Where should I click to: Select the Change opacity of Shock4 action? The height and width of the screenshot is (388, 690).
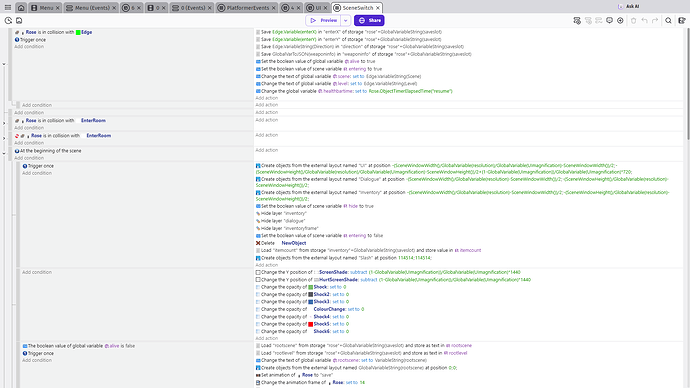(302, 317)
